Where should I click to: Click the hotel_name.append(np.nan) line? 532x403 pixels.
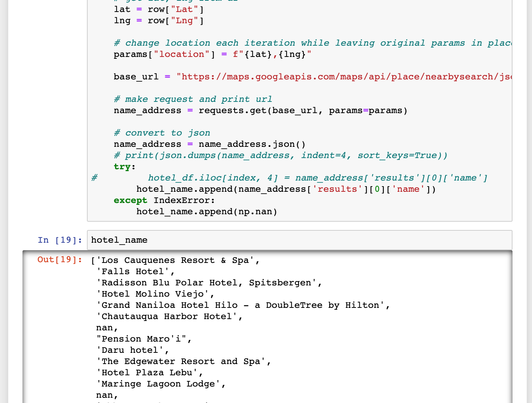tap(207, 212)
